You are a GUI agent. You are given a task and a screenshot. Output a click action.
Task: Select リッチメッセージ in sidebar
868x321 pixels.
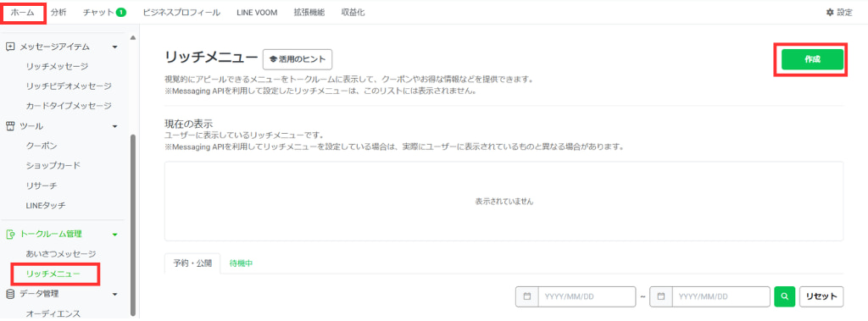(x=57, y=66)
